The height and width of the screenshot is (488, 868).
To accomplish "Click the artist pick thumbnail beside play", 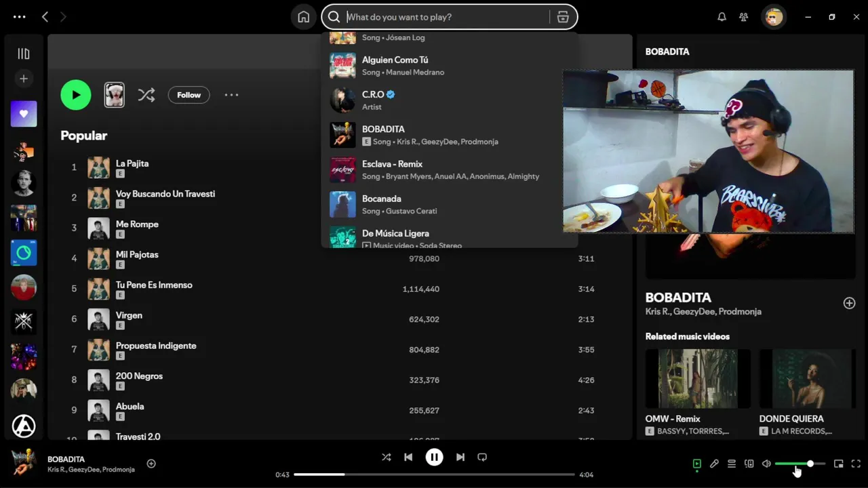I will pos(114,95).
